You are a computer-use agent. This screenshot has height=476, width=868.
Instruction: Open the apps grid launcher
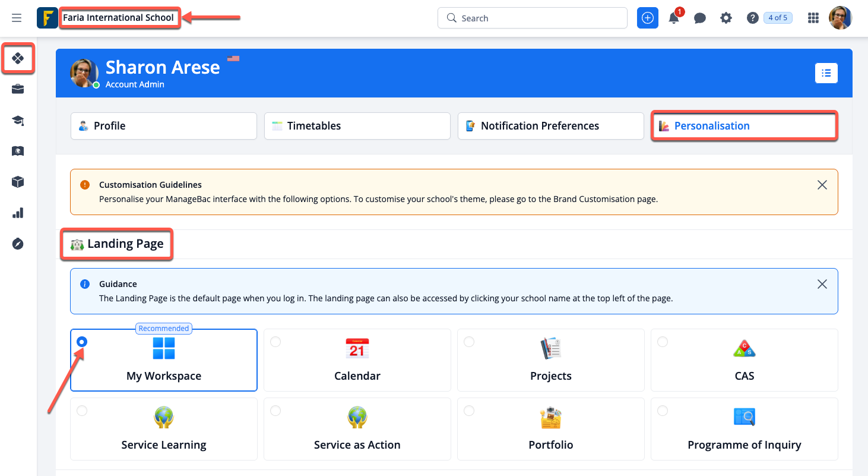813,18
